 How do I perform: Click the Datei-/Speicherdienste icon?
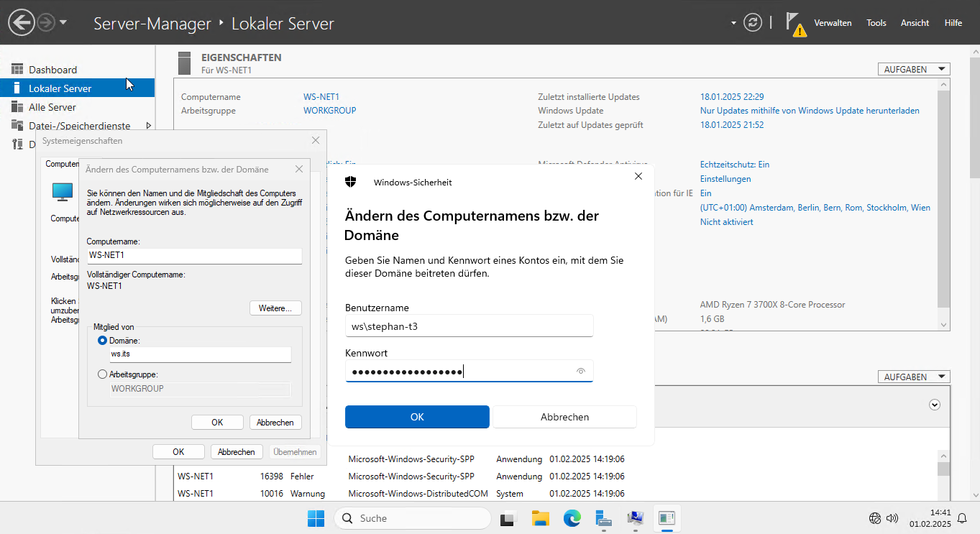coord(17,126)
